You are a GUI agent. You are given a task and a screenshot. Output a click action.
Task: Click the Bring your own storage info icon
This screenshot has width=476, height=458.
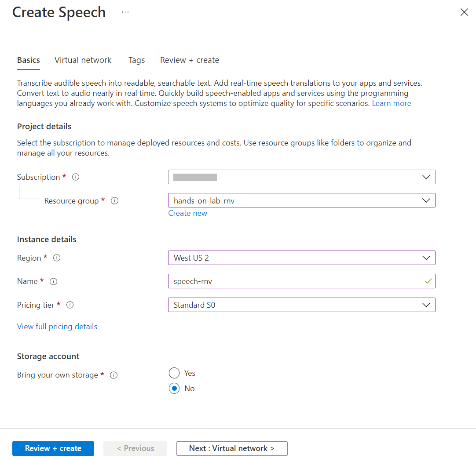tap(114, 375)
